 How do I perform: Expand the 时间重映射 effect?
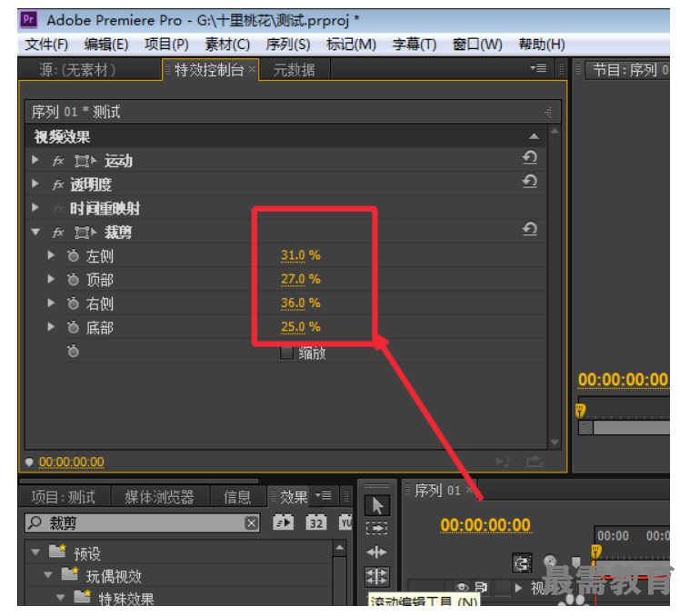35,208
